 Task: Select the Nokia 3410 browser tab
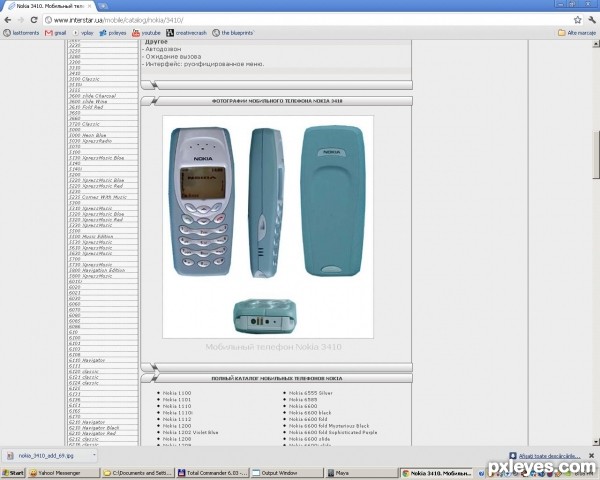[x=50, y=6]
